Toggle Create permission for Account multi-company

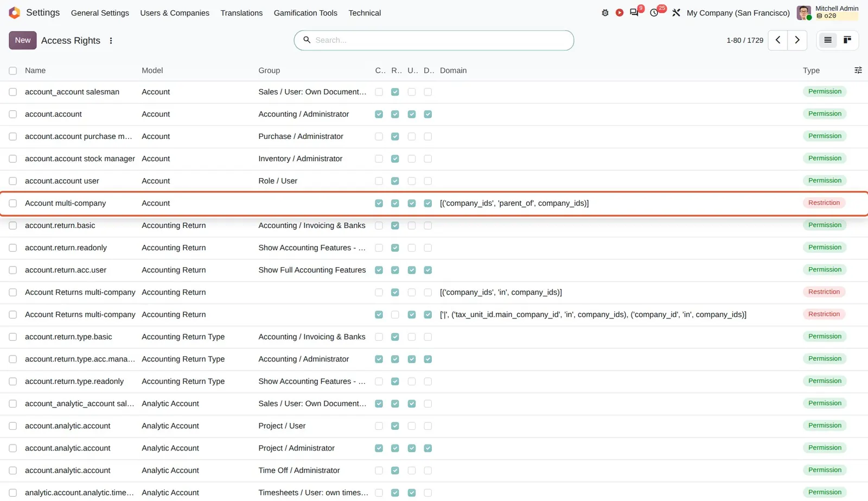(x=379, y=204)
